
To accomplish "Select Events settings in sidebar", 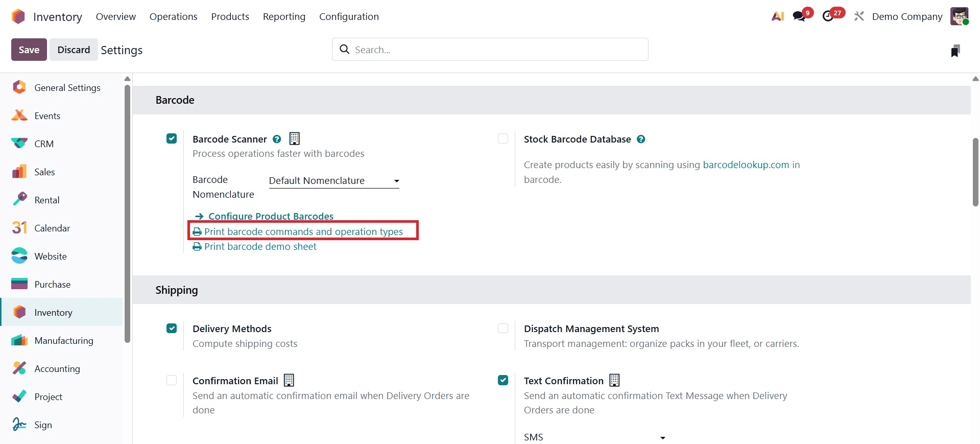I will point(61,115).
